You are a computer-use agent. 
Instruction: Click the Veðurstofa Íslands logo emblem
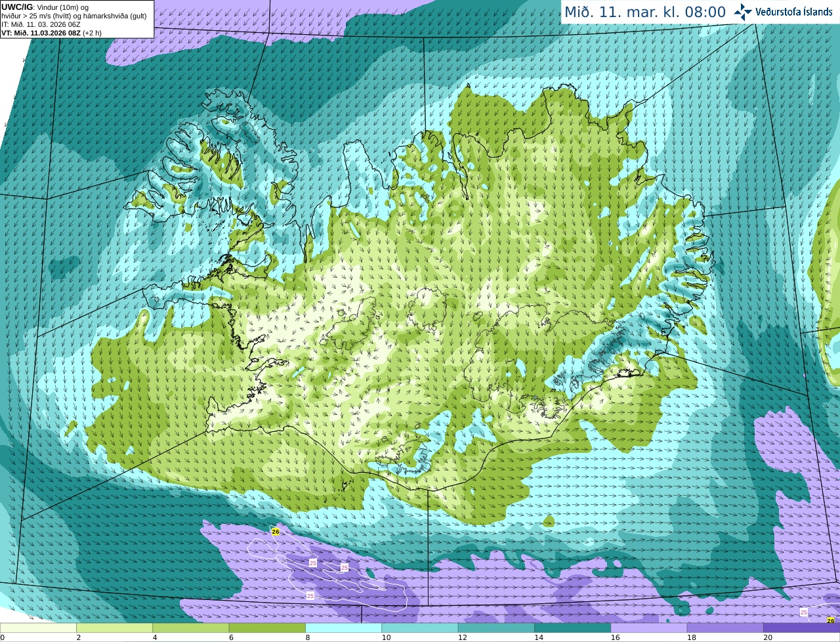point(743,12)
